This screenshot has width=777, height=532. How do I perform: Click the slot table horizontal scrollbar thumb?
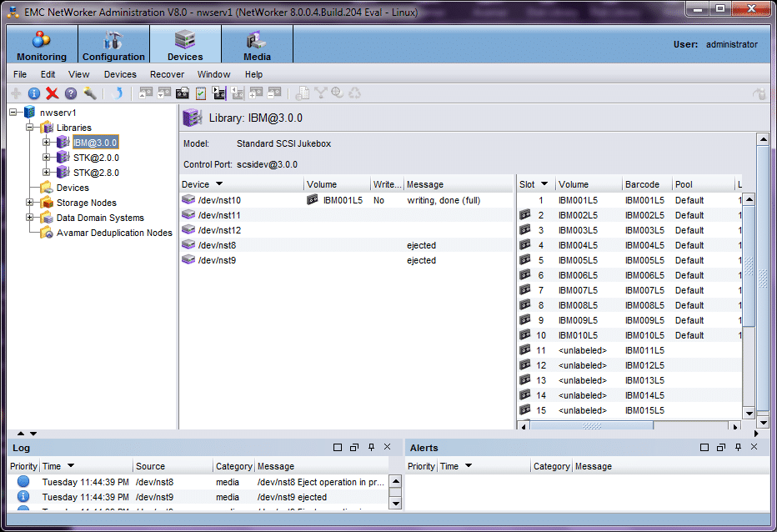click(x=592, y=425)
